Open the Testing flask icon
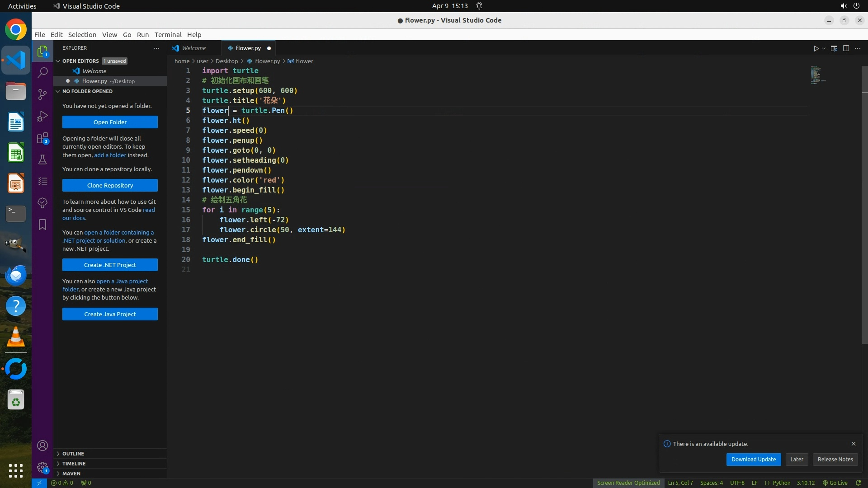868x488 pixels. [42, 160]
